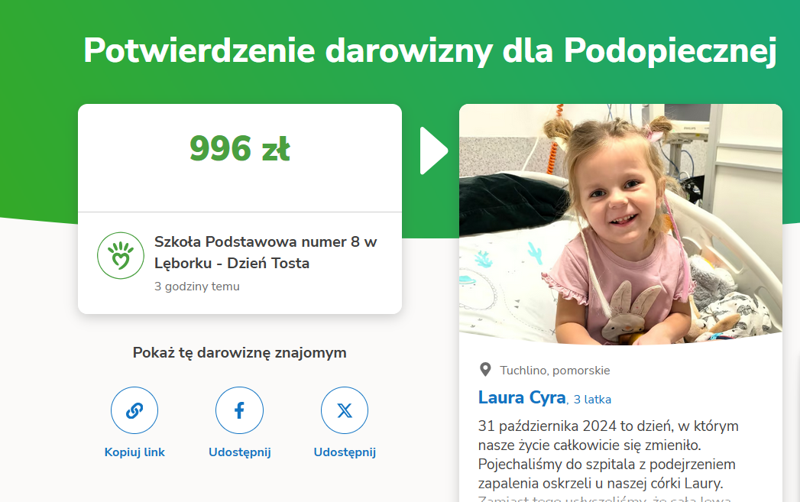Click the donation confirmation card

pyautogui.click(x=240, y=209)
